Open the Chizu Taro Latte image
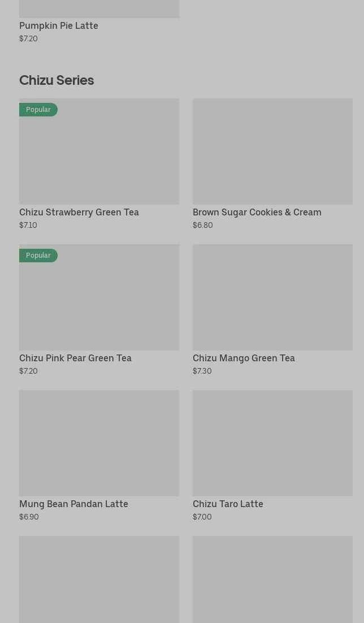364x623 pixels. 272,443
